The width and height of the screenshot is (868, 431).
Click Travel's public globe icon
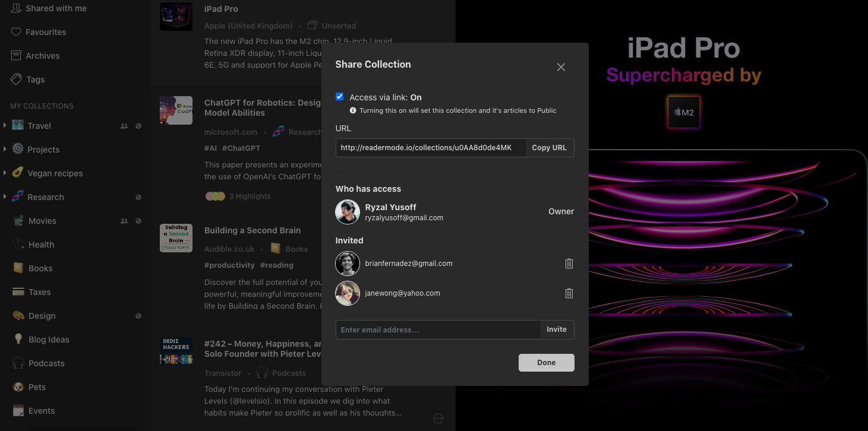click(138, 126)
